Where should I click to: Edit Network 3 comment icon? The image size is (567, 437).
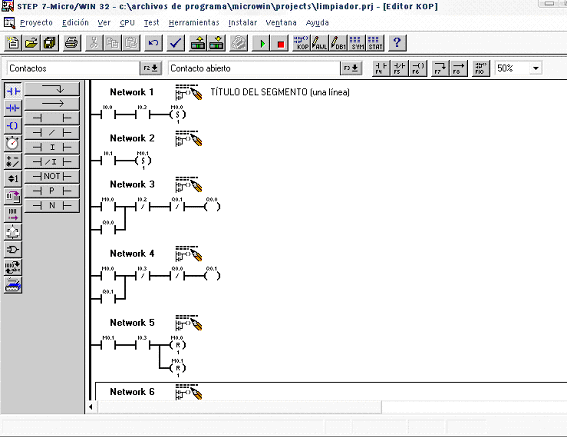188,184
